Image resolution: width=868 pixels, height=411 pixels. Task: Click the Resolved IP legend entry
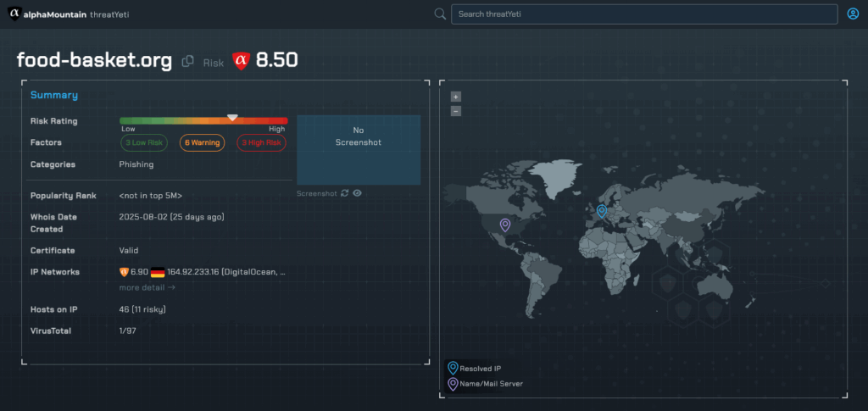point(475,369)
